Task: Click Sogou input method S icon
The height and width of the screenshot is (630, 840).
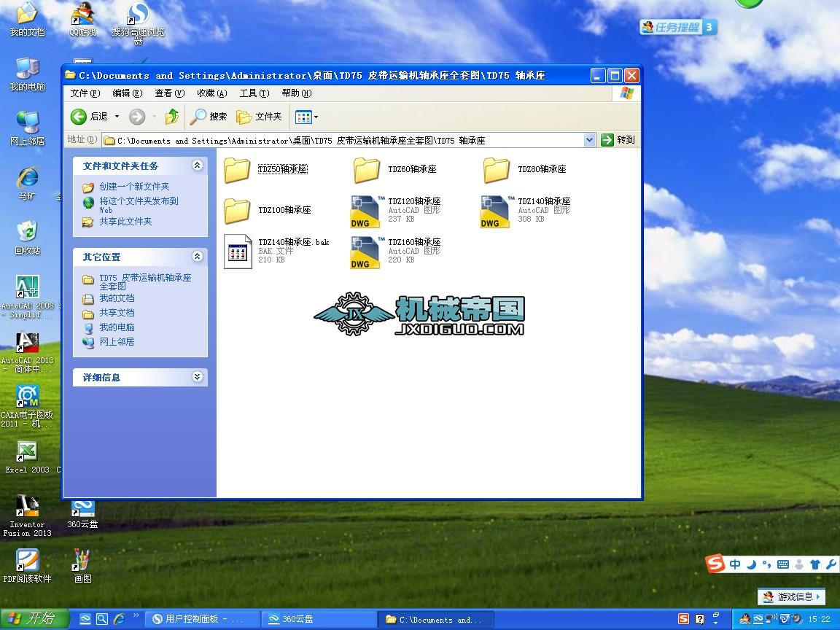Action: click(x=715, y=564)
